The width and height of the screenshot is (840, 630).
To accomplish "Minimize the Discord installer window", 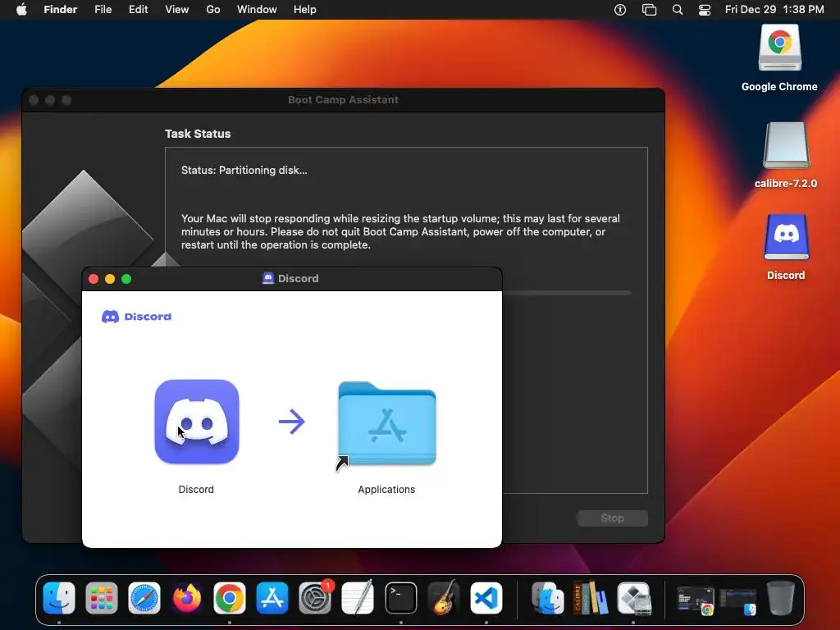I will [110, 279].
